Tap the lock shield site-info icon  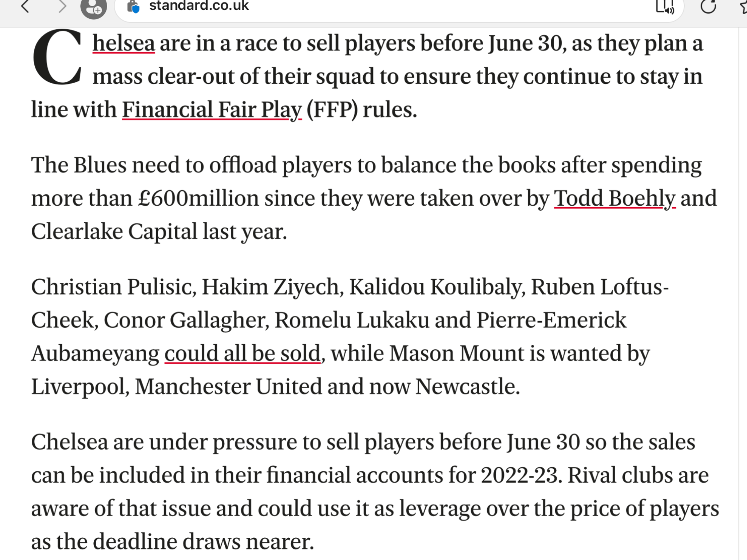pyautogui.click(x=133, y=7)
